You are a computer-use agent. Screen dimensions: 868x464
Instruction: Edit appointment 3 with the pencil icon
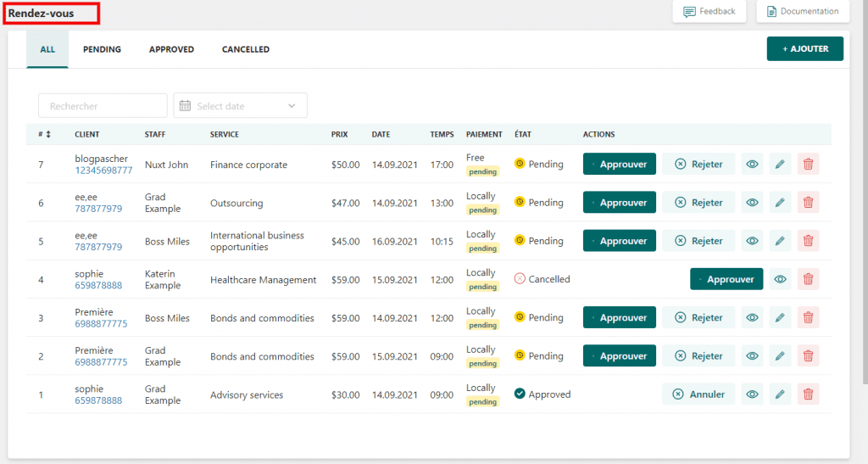[780, 318]
